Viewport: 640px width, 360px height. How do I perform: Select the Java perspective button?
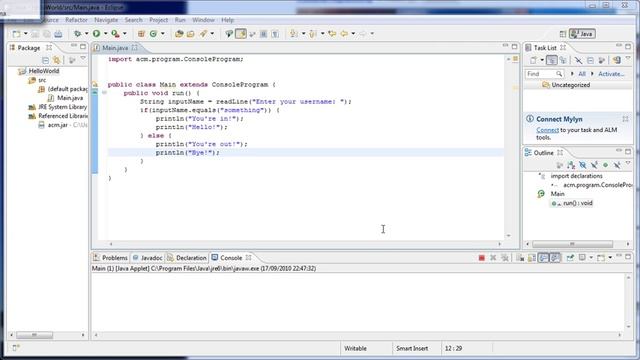[582, 34]
